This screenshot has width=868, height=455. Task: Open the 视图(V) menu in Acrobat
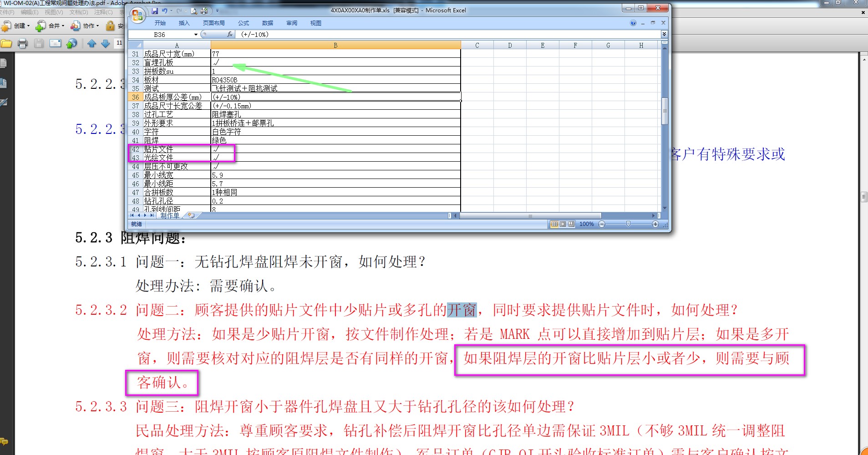pos(54,12)
